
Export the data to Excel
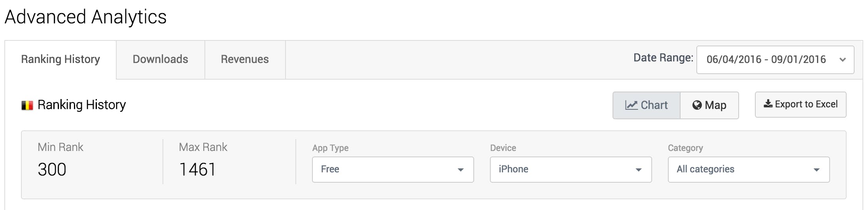[x=800, y=105]
